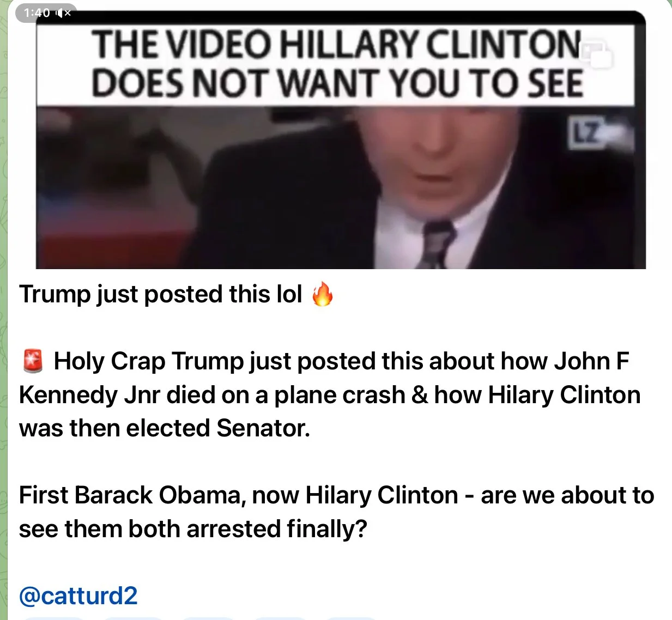Viewport: 672px width, 620px height.
Task: Open the @catturd2 mention link
Action: pos(78,595)
